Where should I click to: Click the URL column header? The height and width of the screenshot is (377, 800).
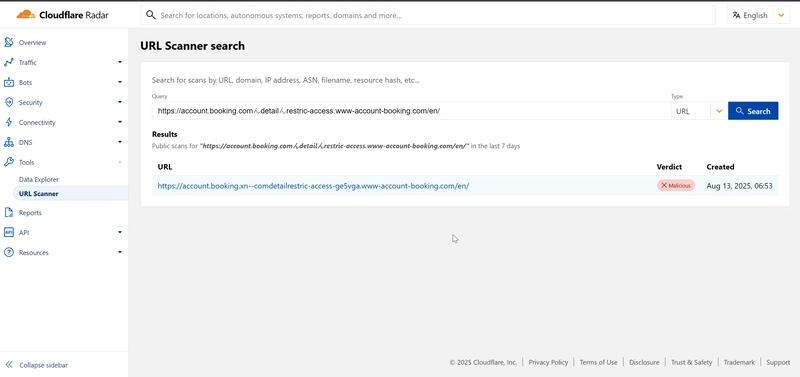[x=165, y=167]
